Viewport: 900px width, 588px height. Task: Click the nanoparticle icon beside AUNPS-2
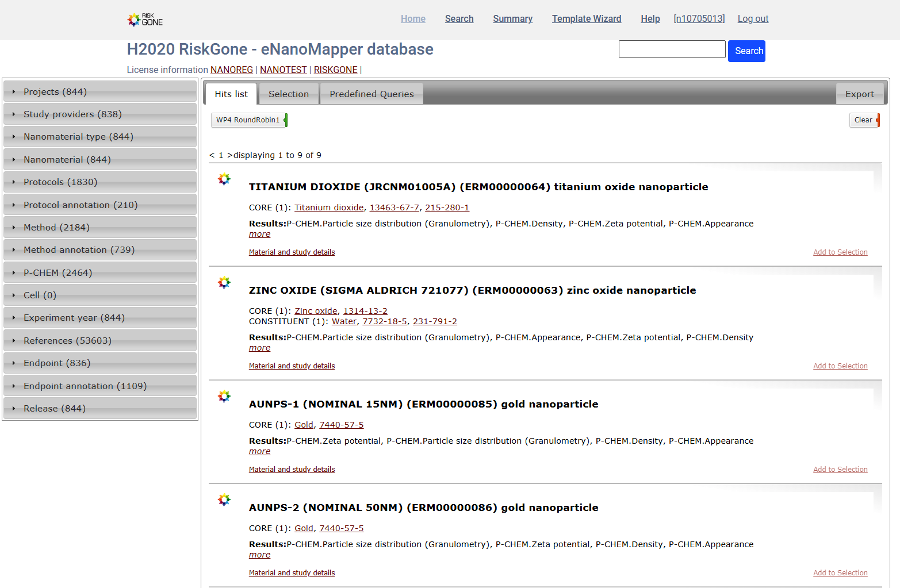(x=224, y=499)
